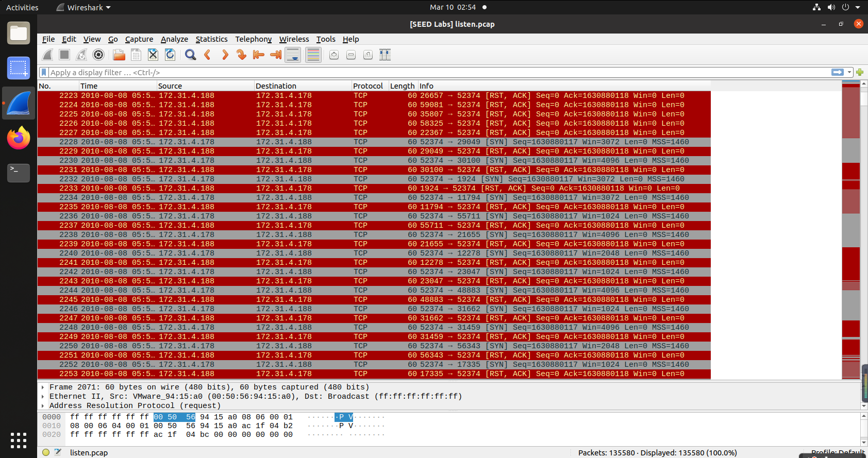Viewport: 868px width, 458px height.
Task: Click Activities in top bar
Action: pyautogui.click(x=22, y=7)
